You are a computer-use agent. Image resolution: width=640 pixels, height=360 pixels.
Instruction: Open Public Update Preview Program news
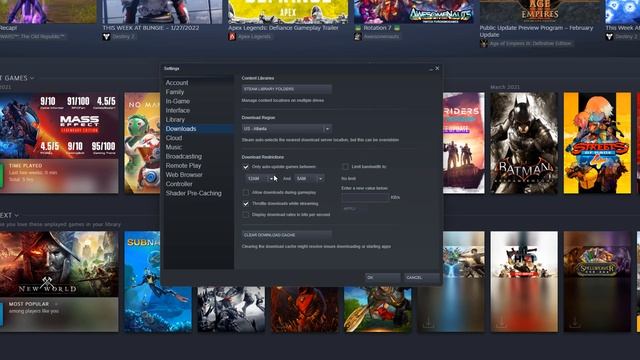536,31
